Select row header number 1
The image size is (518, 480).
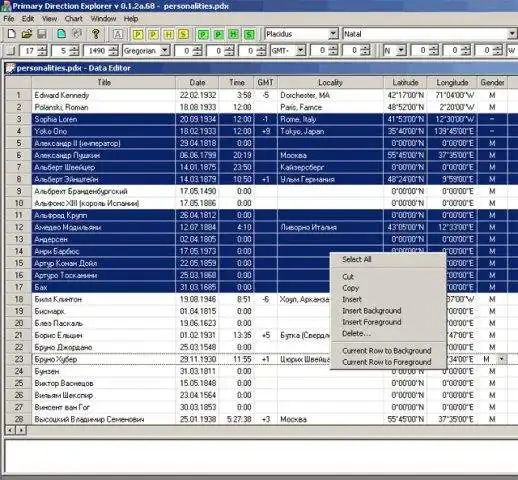point(19,95)
